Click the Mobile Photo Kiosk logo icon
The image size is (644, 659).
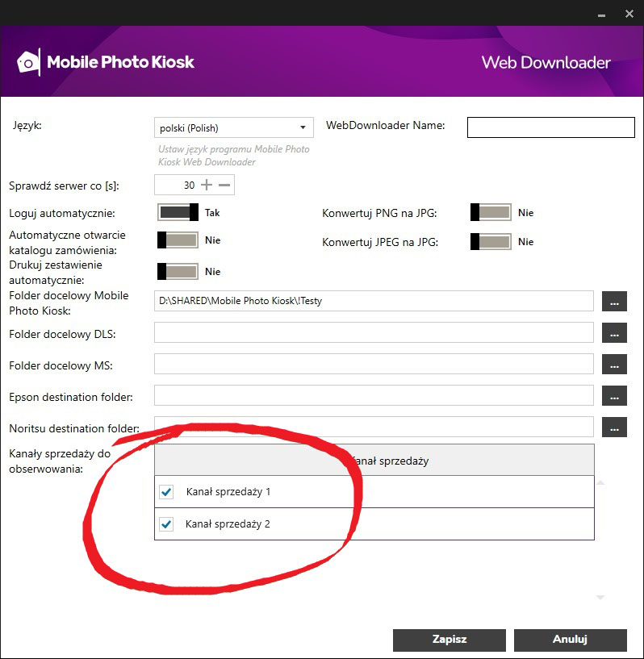(x=28, y=62)
